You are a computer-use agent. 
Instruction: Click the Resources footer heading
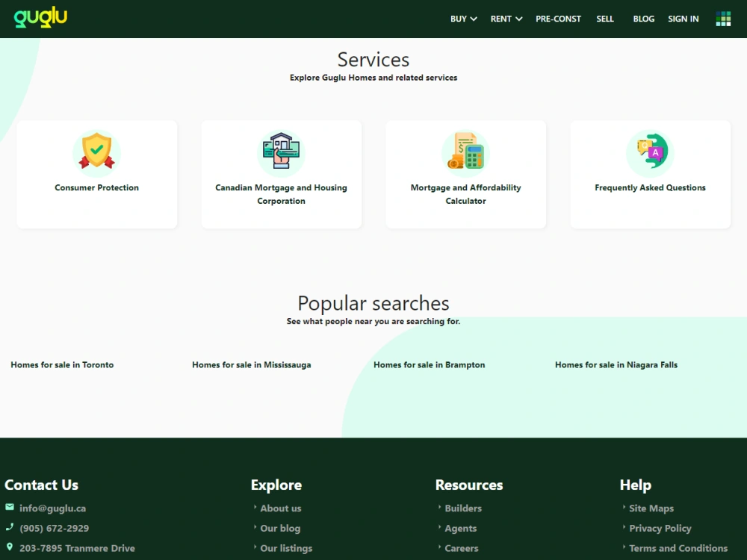coord(469,485)
